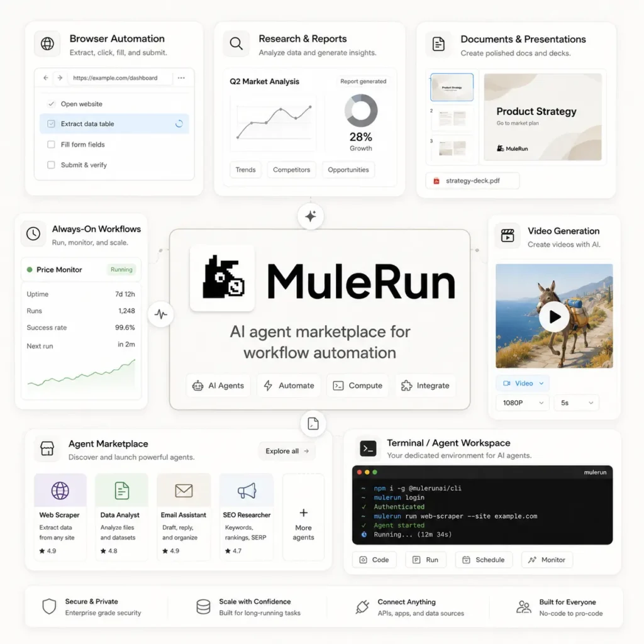Click the red terminal window dot

coord(359,472)
